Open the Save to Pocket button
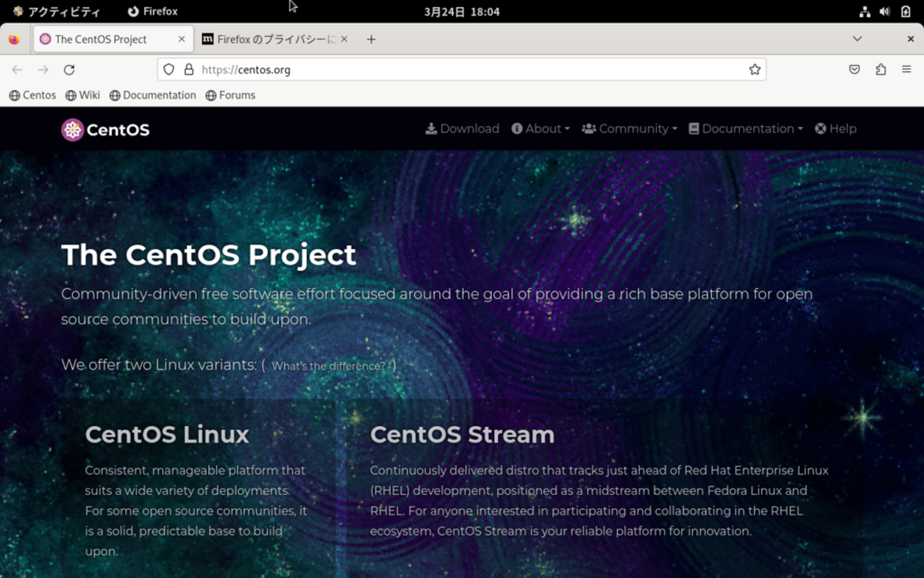 (854, 69)
